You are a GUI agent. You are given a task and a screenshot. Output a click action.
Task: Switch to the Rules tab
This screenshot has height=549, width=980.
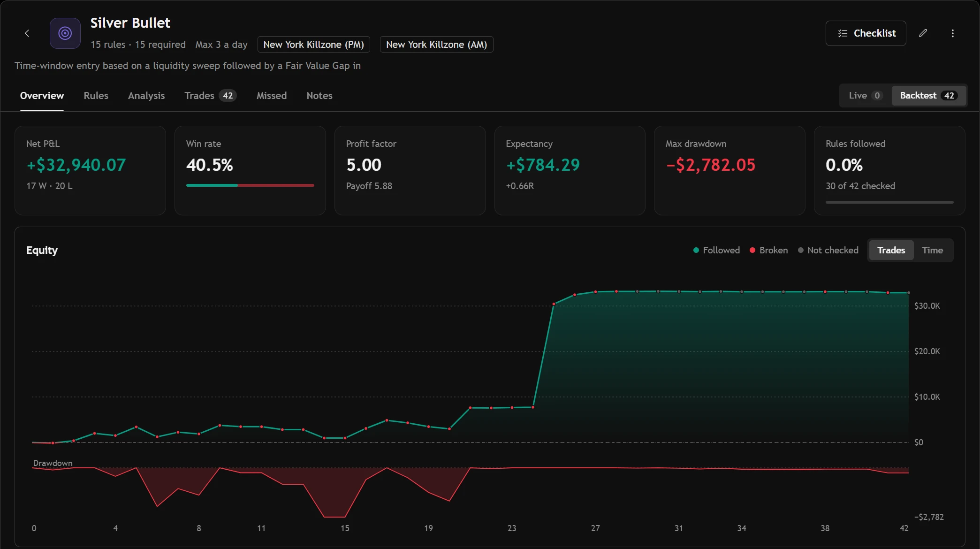click(96, 96)
